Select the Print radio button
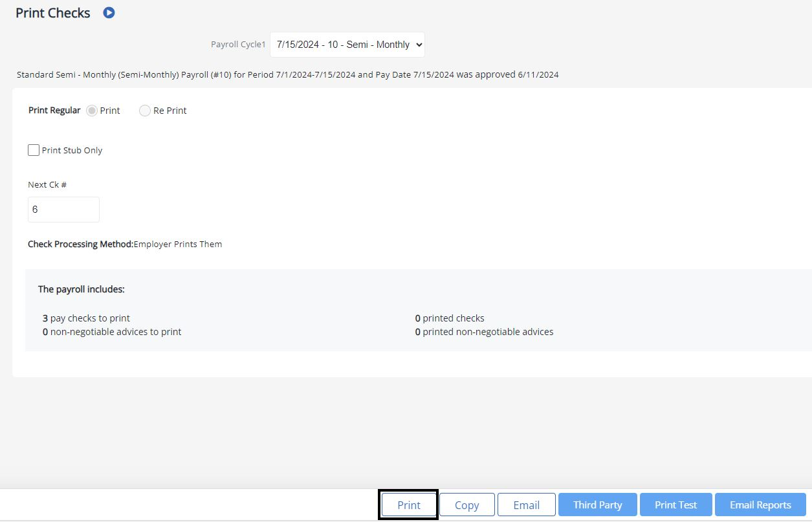The height and width of the screenshot is (522, 812). click(91, 111)
